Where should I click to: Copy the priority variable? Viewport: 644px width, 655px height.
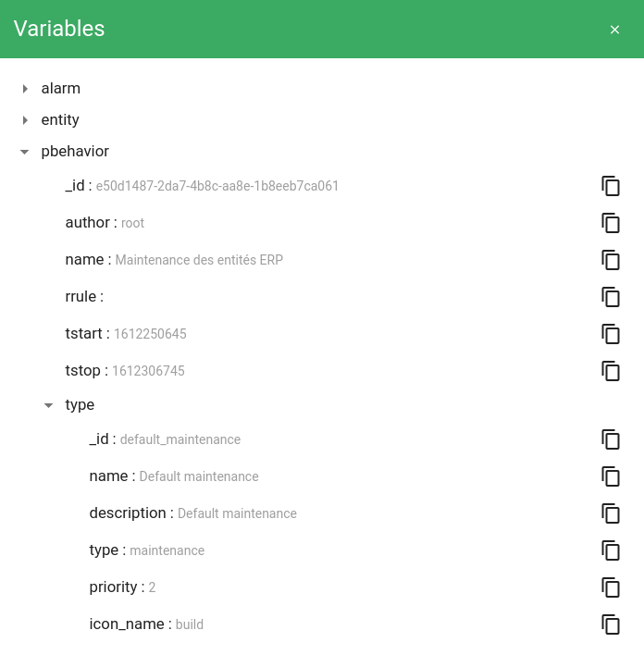click(611, 587)
